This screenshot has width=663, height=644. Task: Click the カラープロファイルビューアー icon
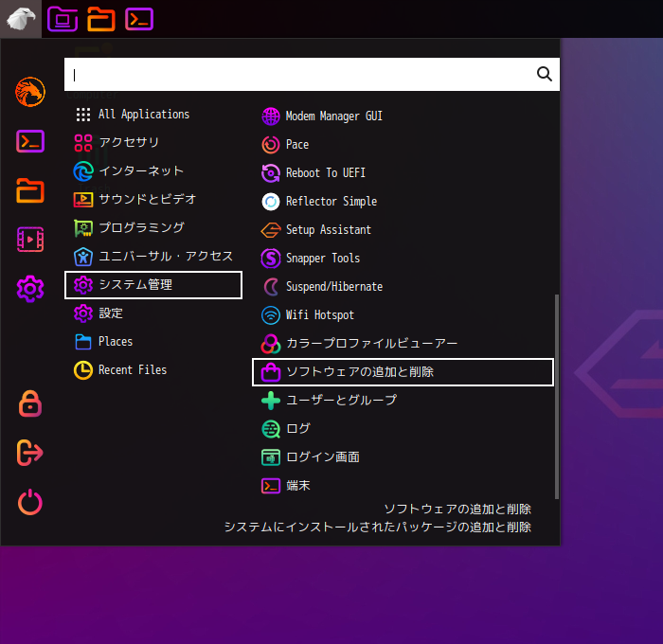pos(271,344)
